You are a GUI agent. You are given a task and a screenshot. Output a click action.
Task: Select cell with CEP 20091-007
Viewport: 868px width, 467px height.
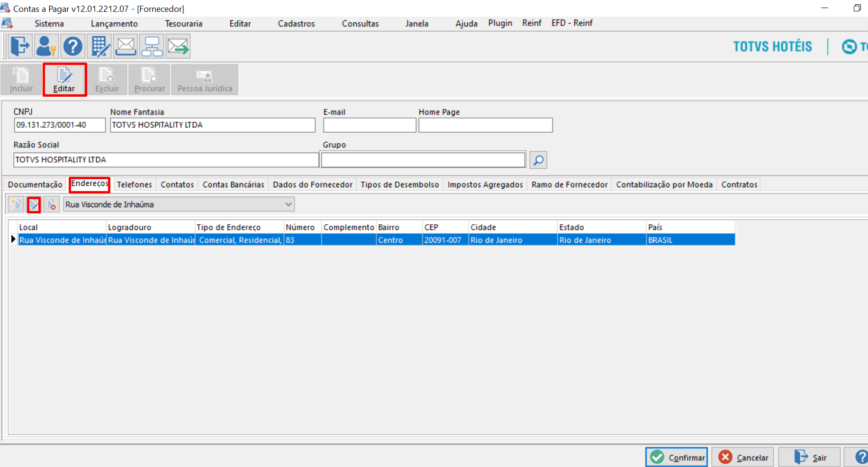coord(445,240)
